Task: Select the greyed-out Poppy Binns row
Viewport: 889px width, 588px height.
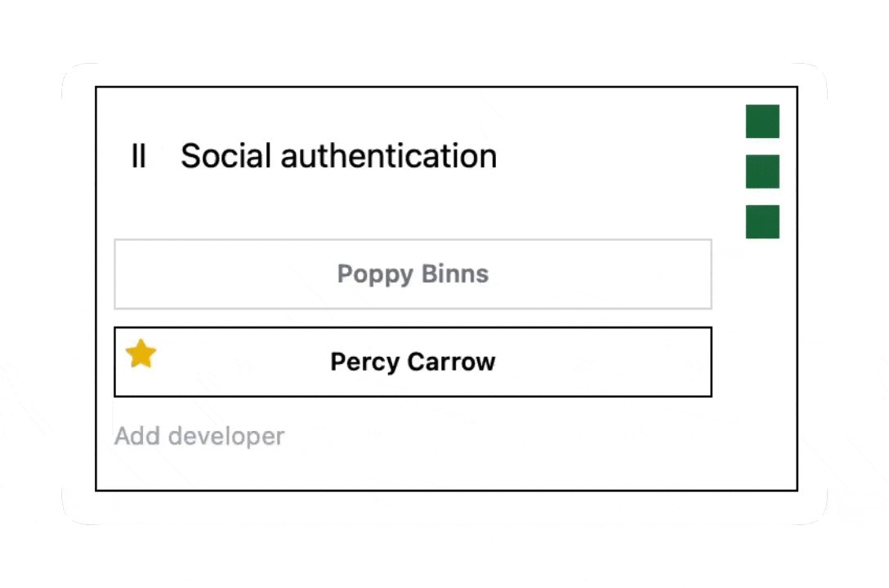Action: coord(413,274)
